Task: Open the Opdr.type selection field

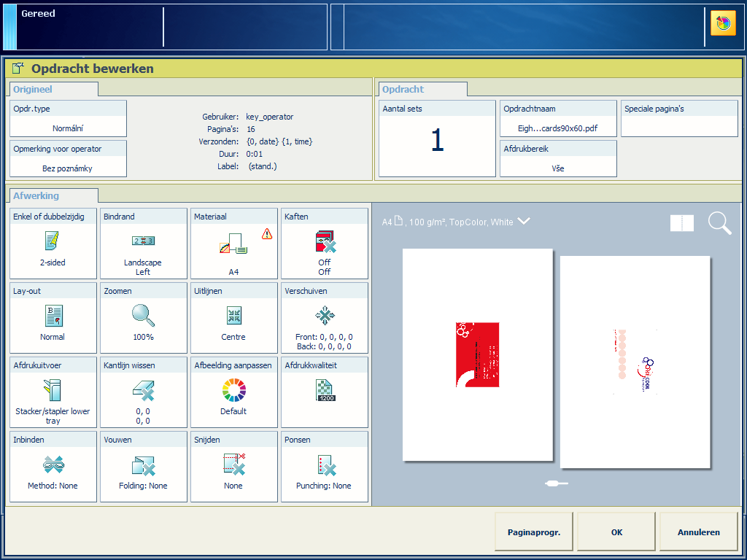Action: click(x=68, y=119)
